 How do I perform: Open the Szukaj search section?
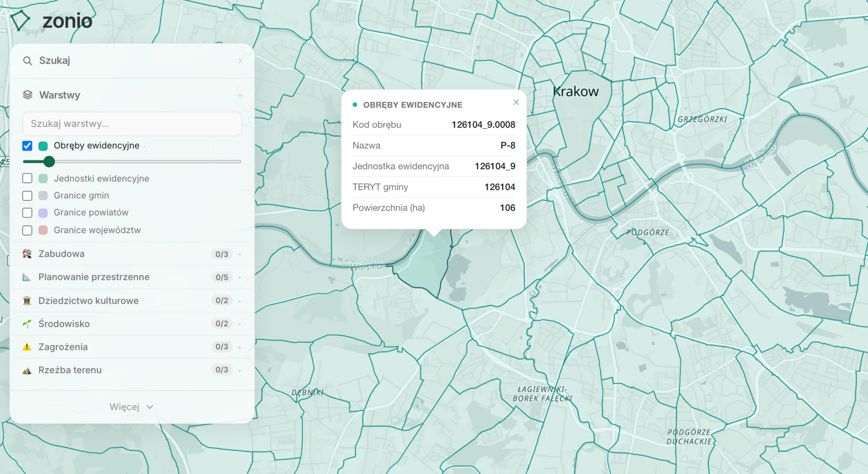132,61
